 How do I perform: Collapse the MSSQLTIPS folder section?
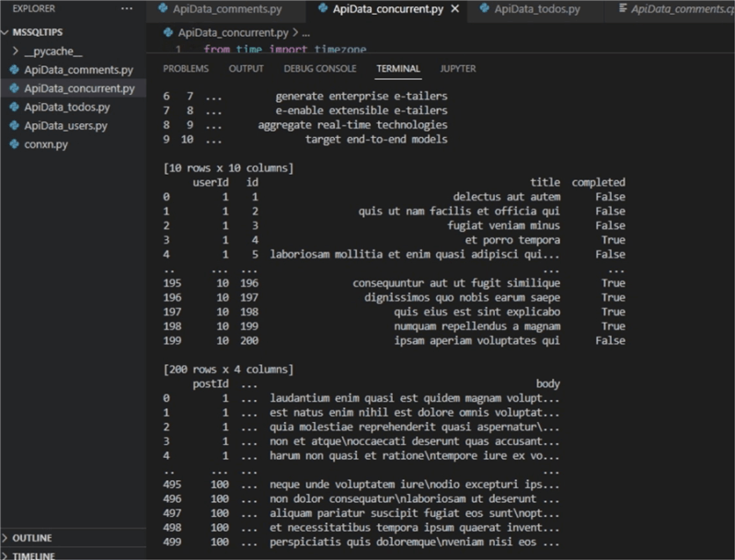[6, 32]
